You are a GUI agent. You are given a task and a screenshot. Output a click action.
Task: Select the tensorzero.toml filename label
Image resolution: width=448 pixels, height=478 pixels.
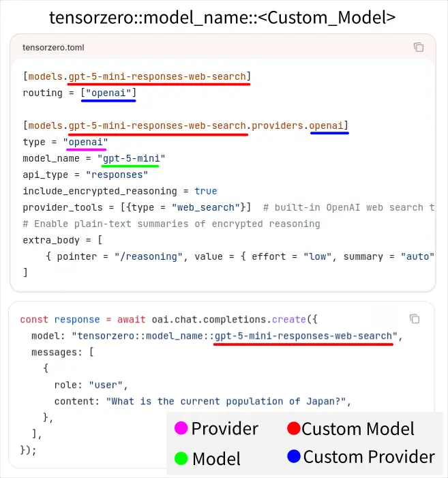tap(53, 48)
